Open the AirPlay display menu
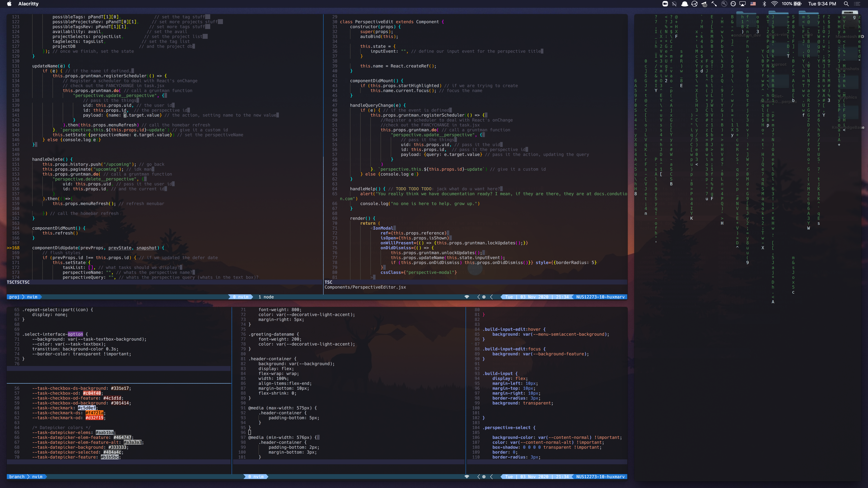The image size is (868, 488). pyautogui.click(x=743, y=4)
